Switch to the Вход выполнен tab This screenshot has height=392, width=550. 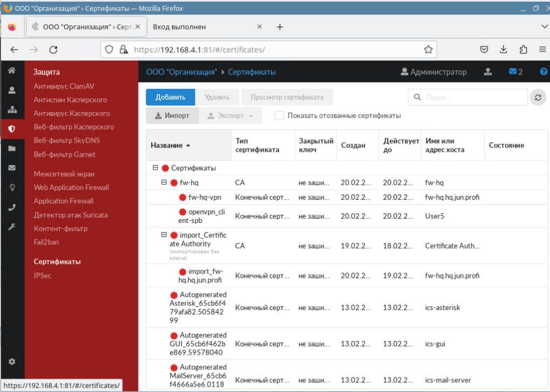(x=179, y=27)
